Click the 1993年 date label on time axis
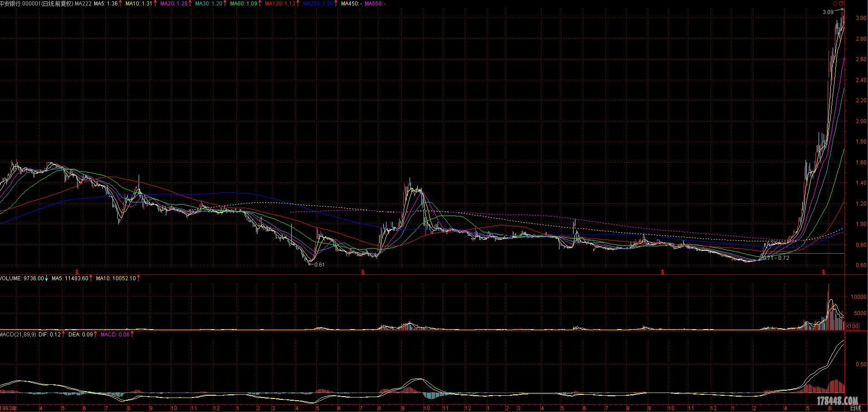Image resolution: width=868 pixels, height=412 pixels. tap(9, 408)
